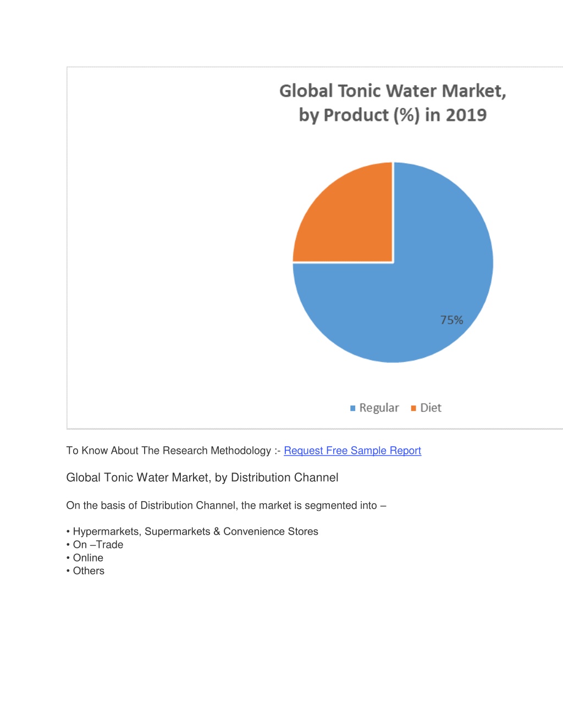The image size is (563, 728).
Task: Click the Online bullet item
Action: 85,558
